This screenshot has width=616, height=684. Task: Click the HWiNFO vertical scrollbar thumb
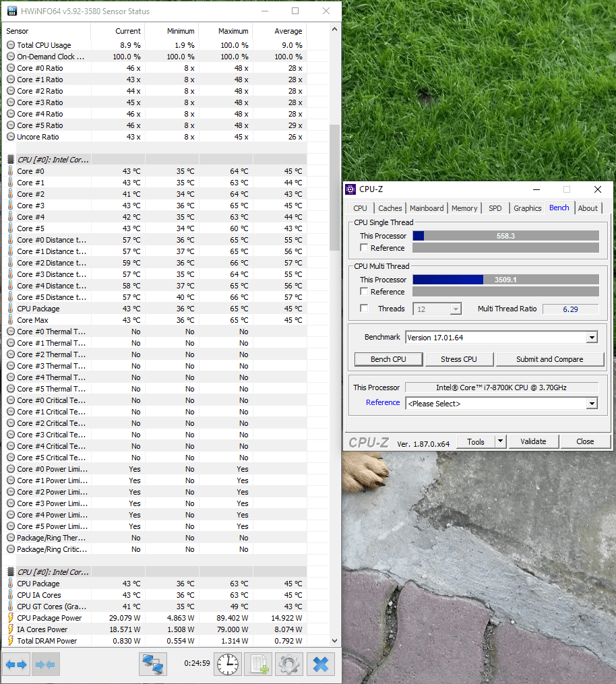coord(334,187)
